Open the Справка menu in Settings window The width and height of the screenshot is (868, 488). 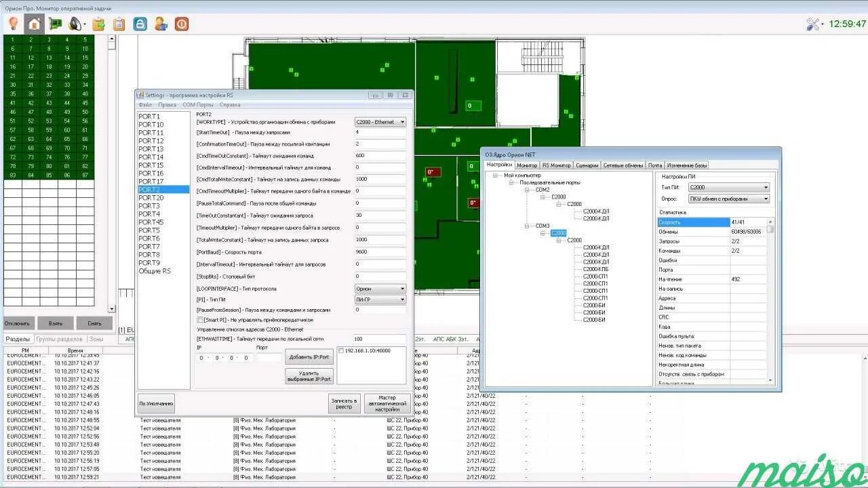tap(230, 105)
